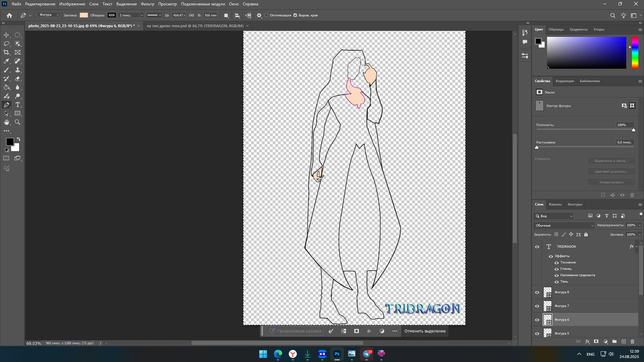Image resolution: width=644 pixels, height=362 pixels.
Task: Toggle the Глянец effect visibility
Action: click(556, 269)
